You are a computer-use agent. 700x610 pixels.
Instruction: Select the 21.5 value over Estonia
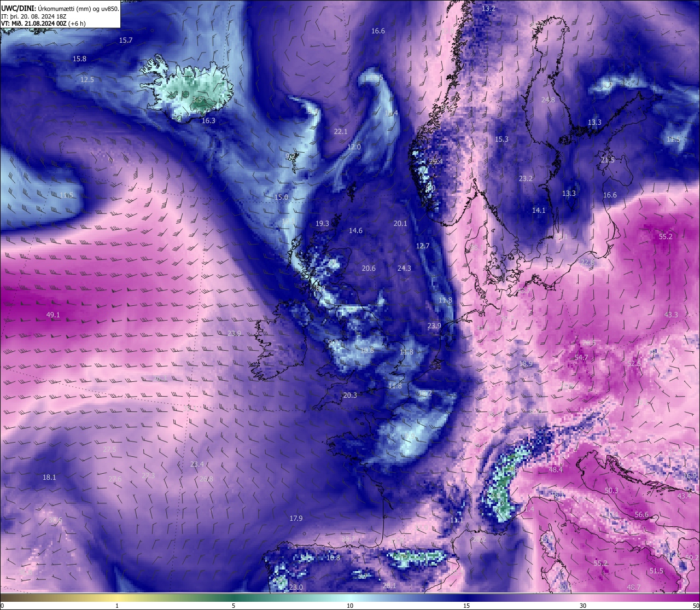(608, 160)
